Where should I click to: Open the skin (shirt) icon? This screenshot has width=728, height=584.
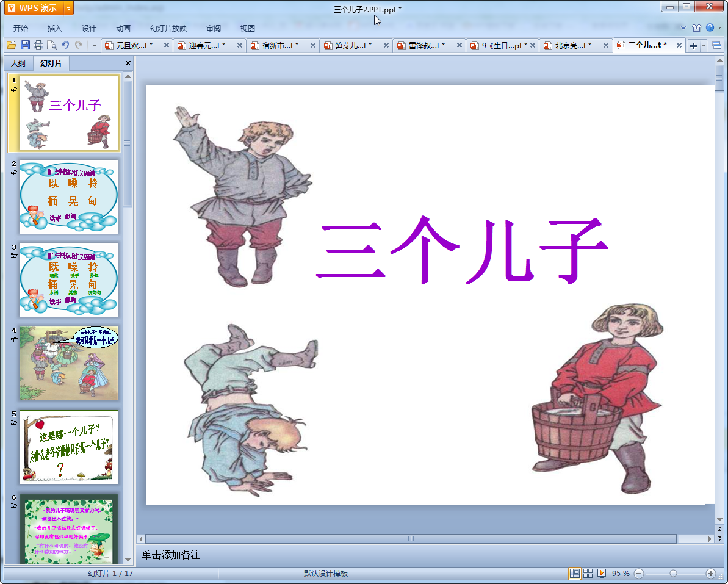(x=696, y=28)
